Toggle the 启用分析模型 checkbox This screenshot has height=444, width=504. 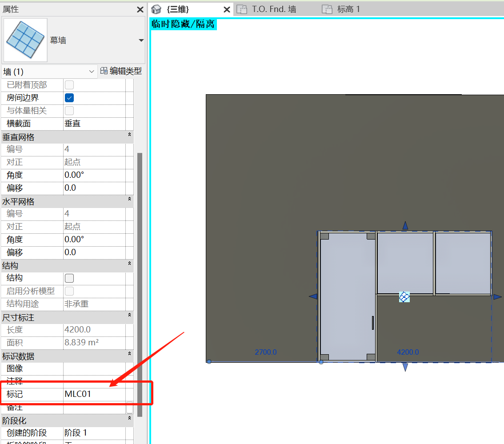pos(69,291)
